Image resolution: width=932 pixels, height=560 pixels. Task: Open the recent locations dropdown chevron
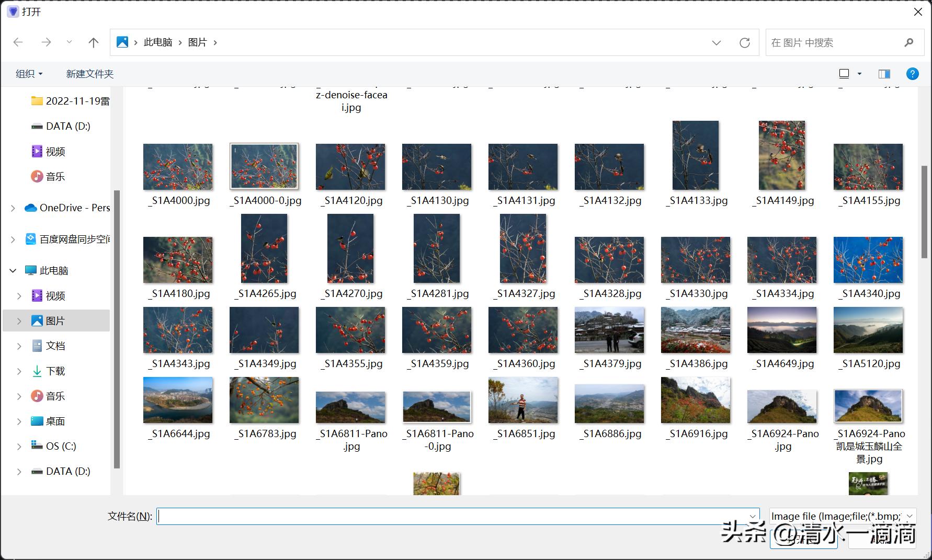click(69, 42)
